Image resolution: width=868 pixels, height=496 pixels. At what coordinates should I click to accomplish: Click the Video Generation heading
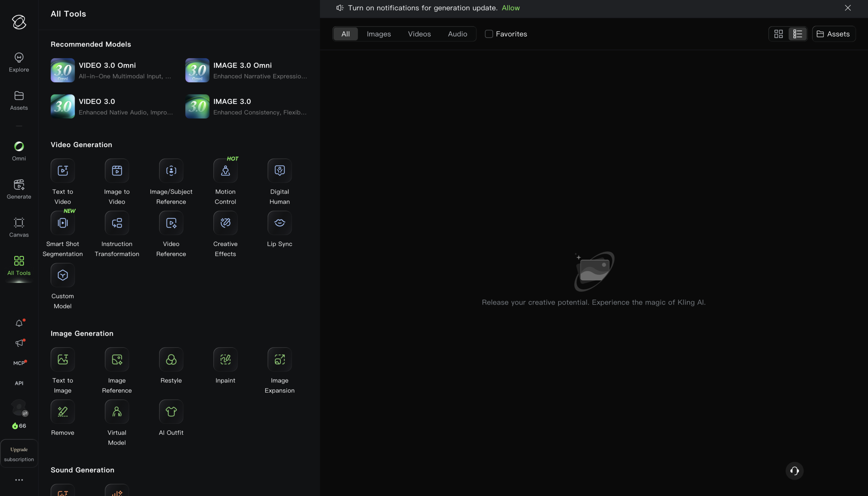point(81,144)
